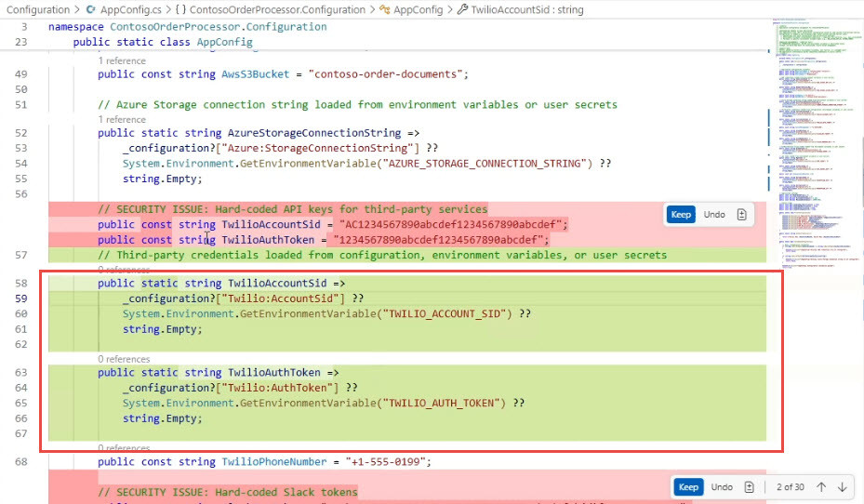This screenshot has width=864, height=504.
Task: Click Keep in the bottom change bar
Action: [688, 487]
